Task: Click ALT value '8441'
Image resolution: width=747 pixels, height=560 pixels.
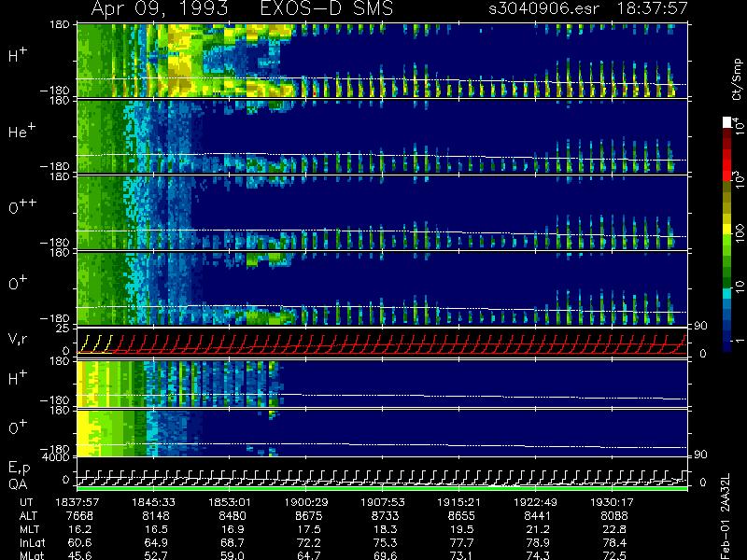Action: (538, 516)
